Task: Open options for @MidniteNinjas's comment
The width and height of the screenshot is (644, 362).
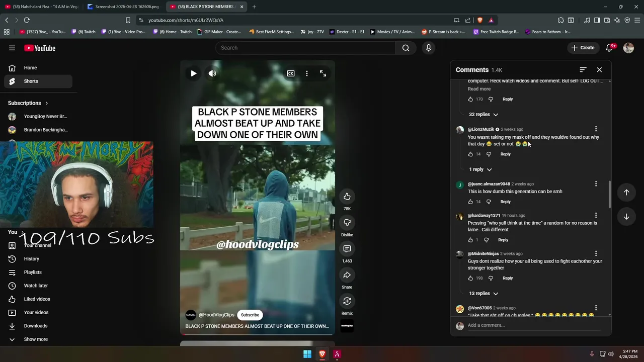Action: click(596, 253)
